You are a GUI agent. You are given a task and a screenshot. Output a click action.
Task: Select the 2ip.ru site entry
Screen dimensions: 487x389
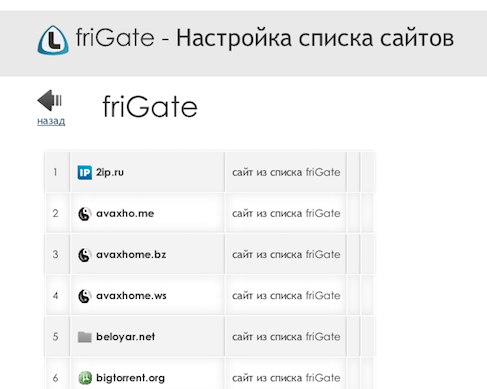click(x=110, y=172)
